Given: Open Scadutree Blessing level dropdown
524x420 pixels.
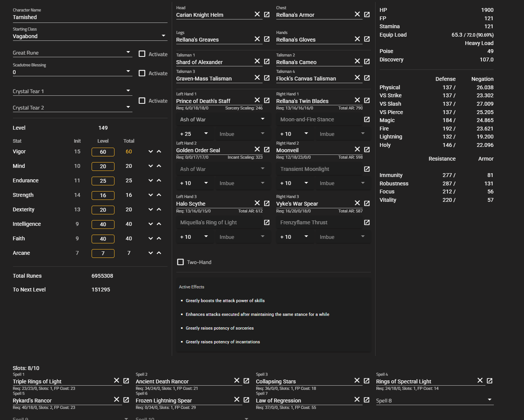Looking at the screenshot, I should click(73, 72).
